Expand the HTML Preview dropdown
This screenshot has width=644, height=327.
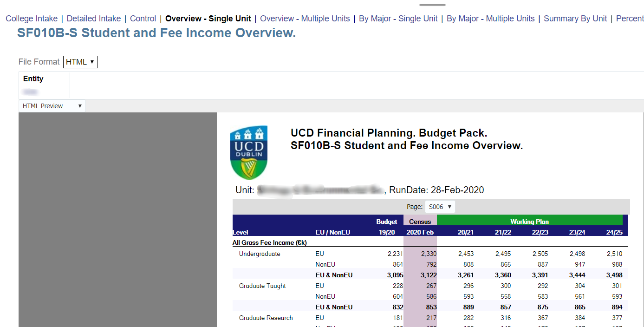pos(52,106)
